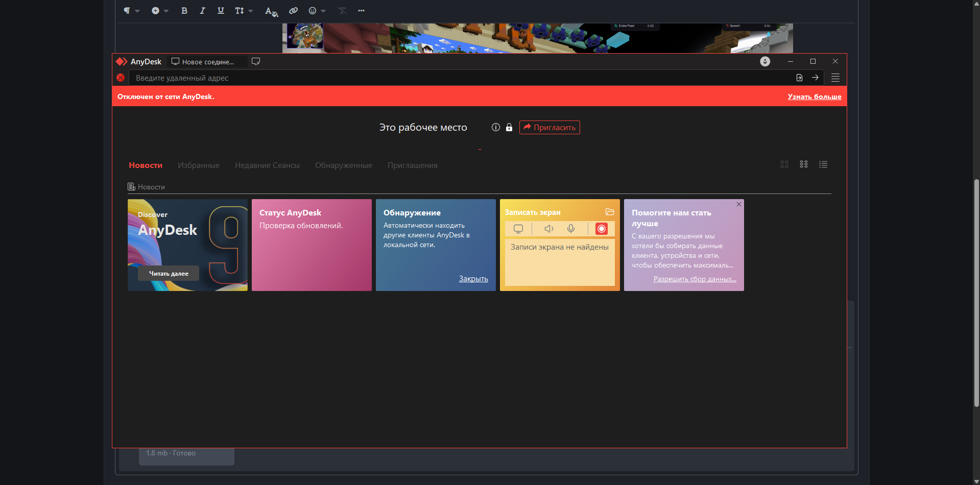Close the 'Помогите нам стать лучше' card
980x485 pixels.
point(739,204)
